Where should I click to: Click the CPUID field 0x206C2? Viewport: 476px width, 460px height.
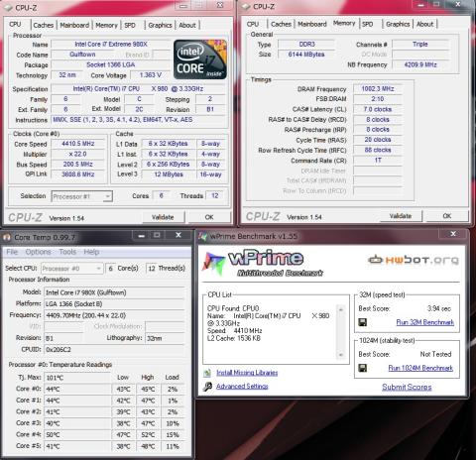point(114,350)
